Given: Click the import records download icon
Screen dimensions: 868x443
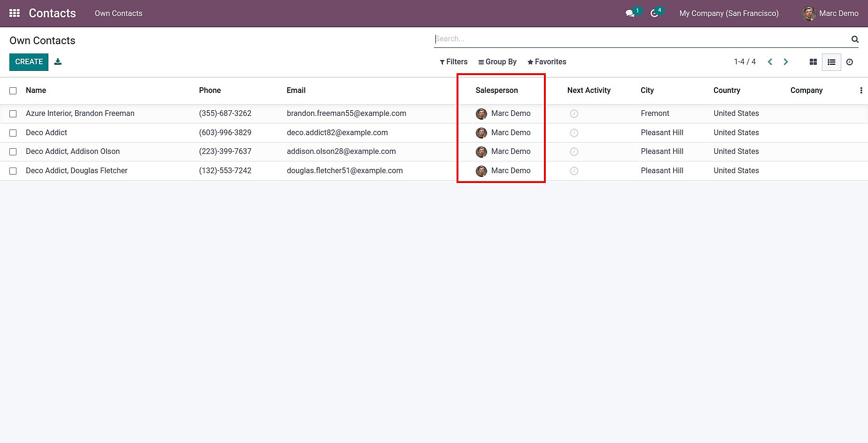Looking at the screenshot, I should click(58, 61).
